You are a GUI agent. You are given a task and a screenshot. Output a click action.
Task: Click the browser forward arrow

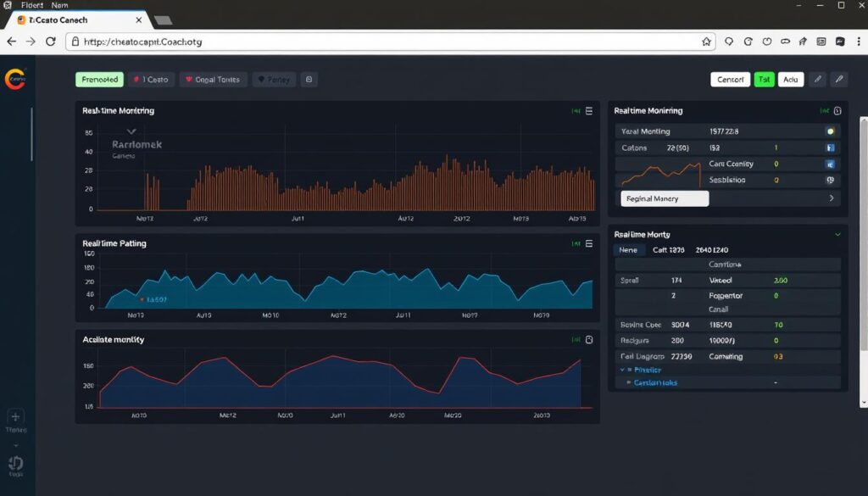[x=31, y=42]
